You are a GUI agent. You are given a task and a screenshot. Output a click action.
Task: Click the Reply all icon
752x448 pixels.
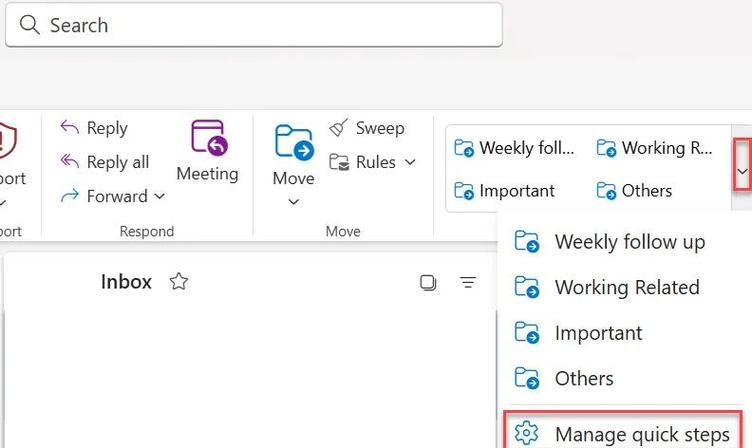[69, 162]
